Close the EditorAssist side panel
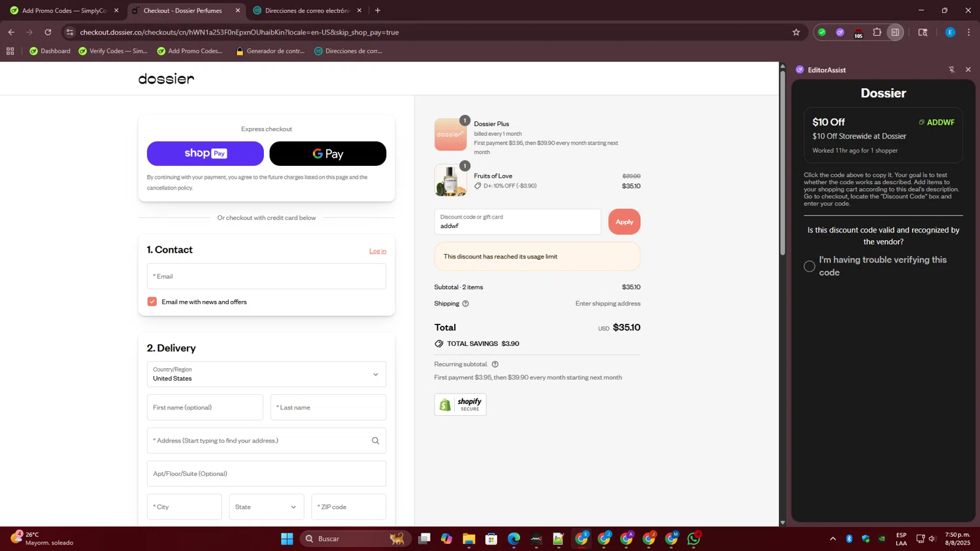 pyautogui.click(x=968, y=70)
